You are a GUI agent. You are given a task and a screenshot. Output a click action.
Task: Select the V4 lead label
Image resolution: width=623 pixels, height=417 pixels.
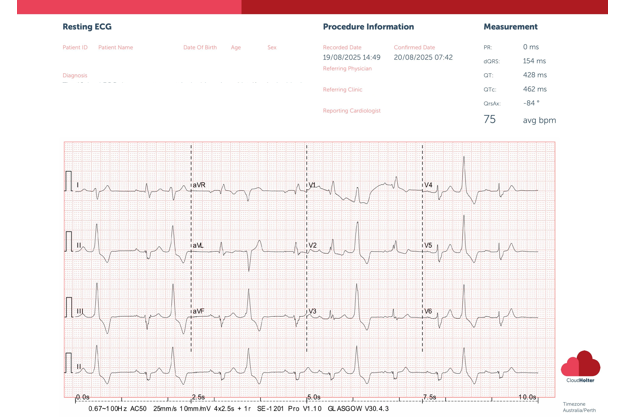point(428,185)
